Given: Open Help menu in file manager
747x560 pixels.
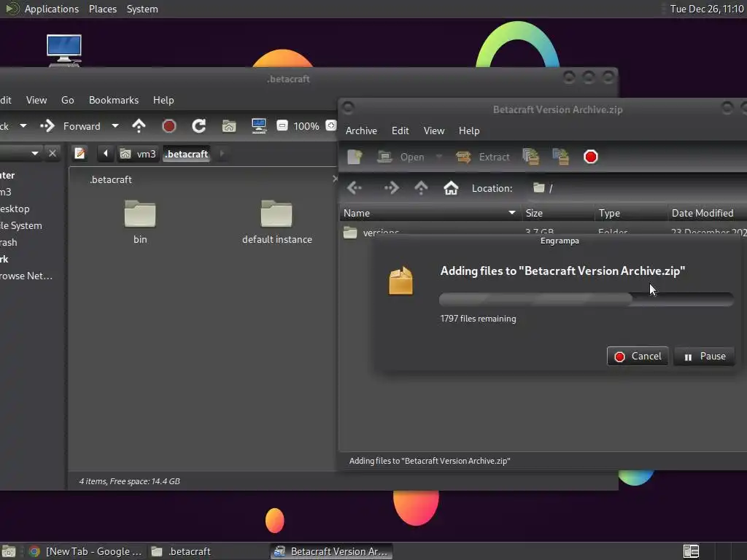Looking at the screenshot, I should click(x=163, y=100).
